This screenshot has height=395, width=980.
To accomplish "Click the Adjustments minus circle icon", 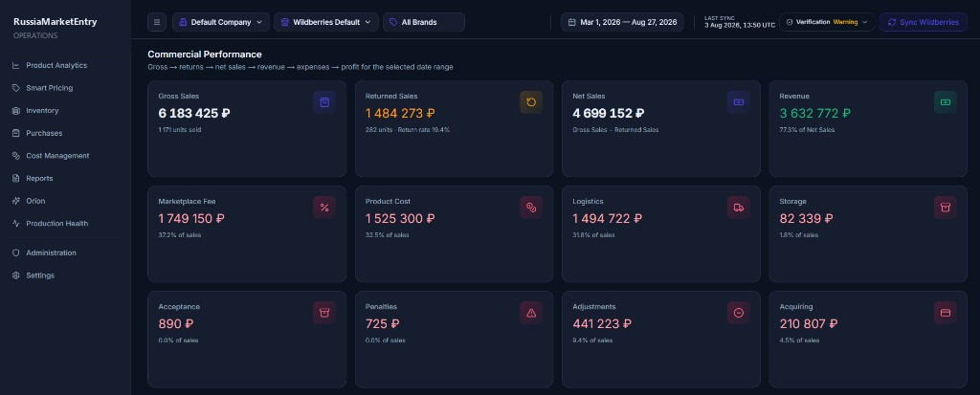I will (738, 313).
